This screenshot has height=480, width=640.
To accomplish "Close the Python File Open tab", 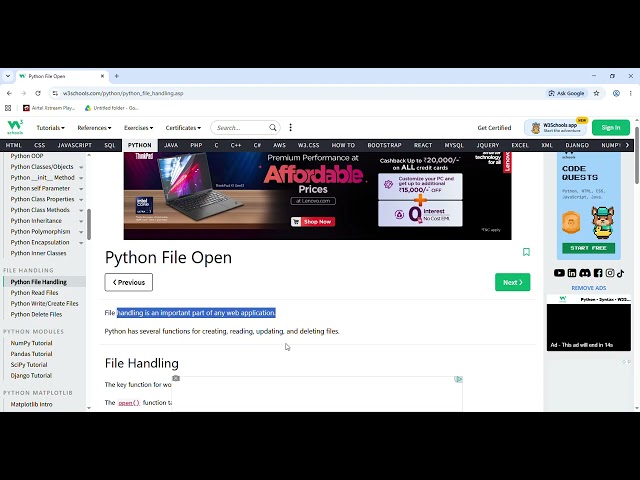I will [x=102, y=76].
